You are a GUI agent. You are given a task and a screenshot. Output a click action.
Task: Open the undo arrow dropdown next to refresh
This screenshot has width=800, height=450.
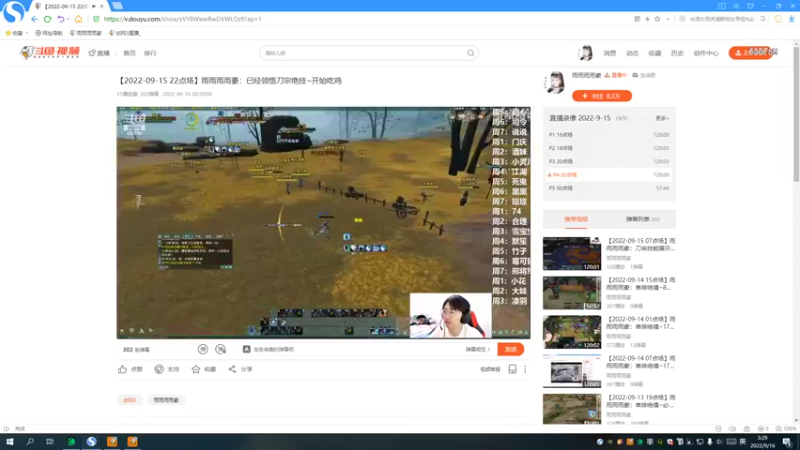[x=68, y=19]
